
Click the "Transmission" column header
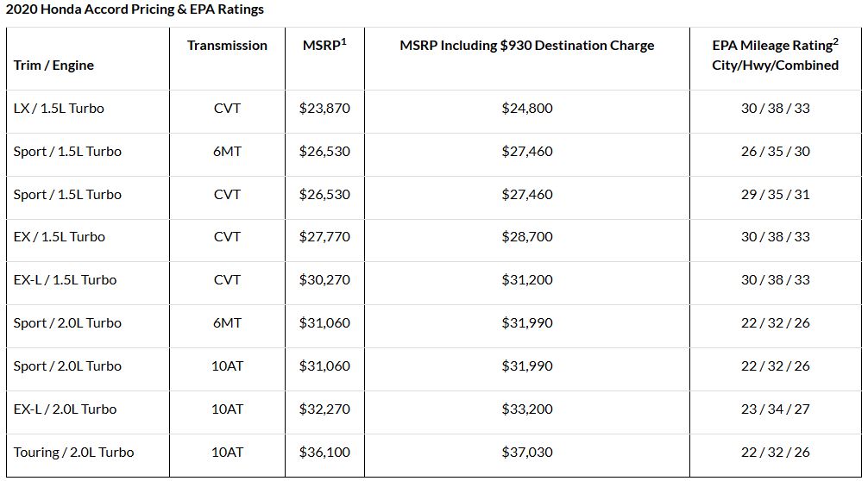227,46
